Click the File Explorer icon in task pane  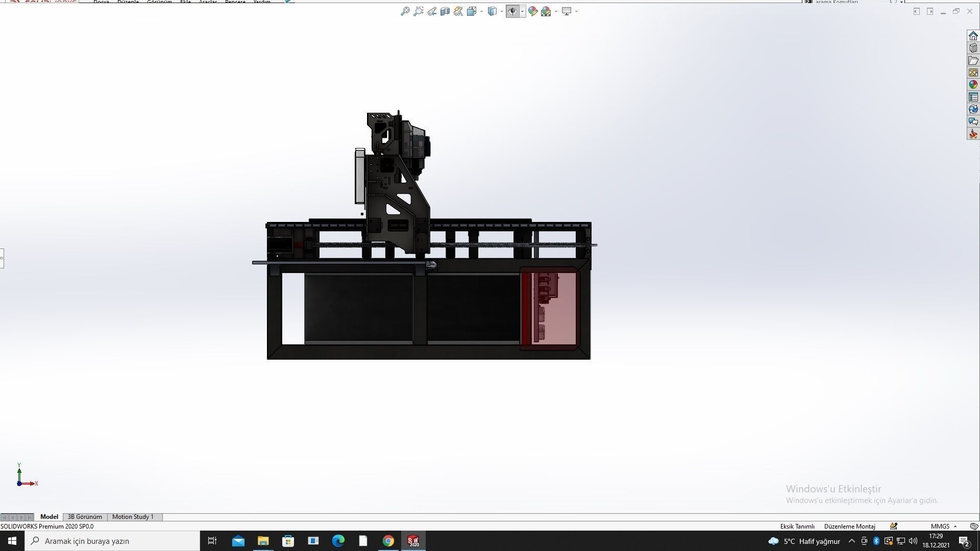tap(973, 61)
